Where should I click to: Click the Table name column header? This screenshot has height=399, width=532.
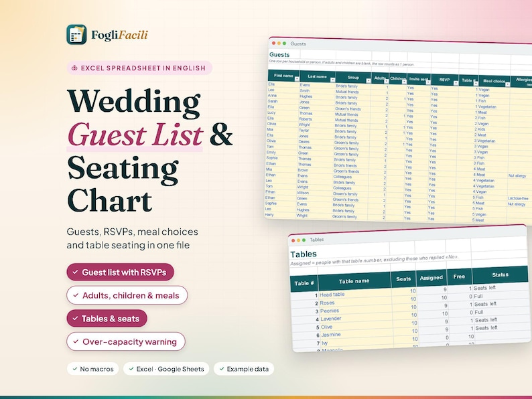click(354, 281)
